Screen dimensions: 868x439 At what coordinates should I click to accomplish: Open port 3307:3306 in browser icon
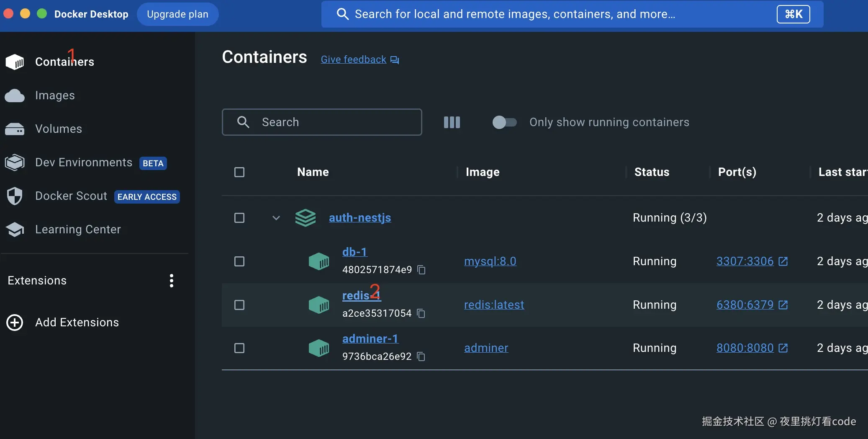pos(783,261)
